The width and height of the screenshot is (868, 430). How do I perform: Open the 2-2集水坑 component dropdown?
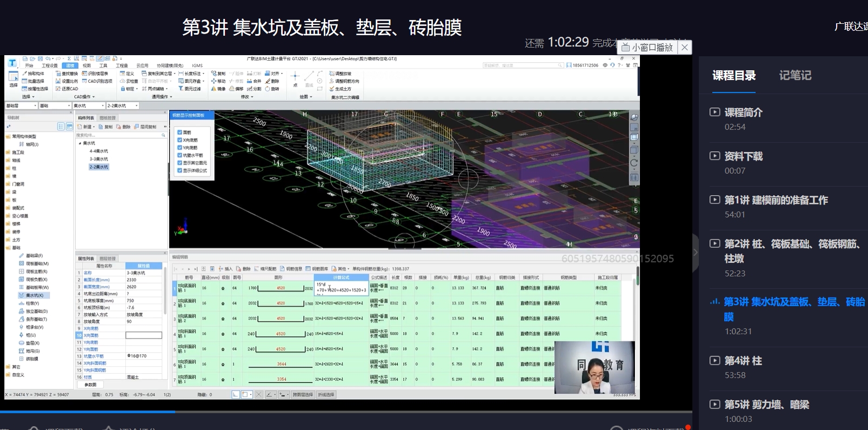click(122, 105)
